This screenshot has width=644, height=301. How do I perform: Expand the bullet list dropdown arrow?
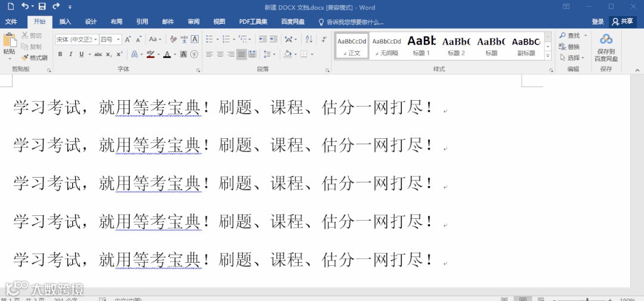point(217,39)
